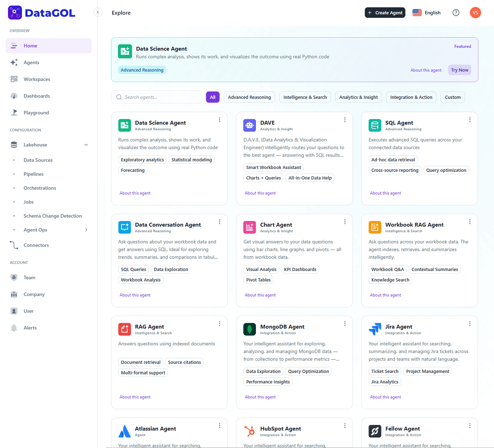Click the SQL Agent database icon
The image size is (494, 448).
click(374, 125)
